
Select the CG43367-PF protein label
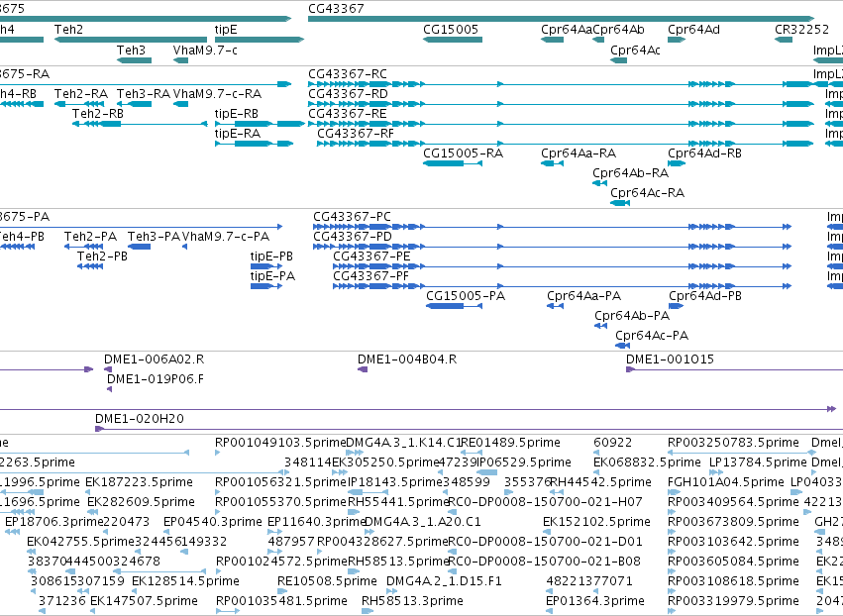(x=370, y=276)
